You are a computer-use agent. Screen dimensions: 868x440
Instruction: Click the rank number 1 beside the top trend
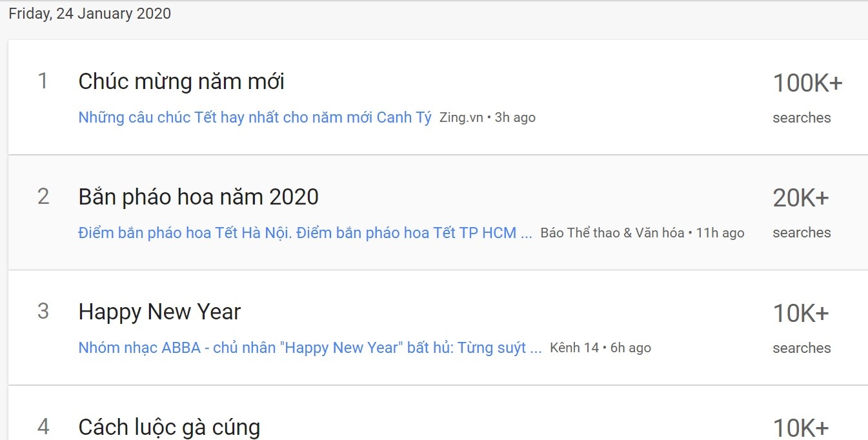point(43,82)
